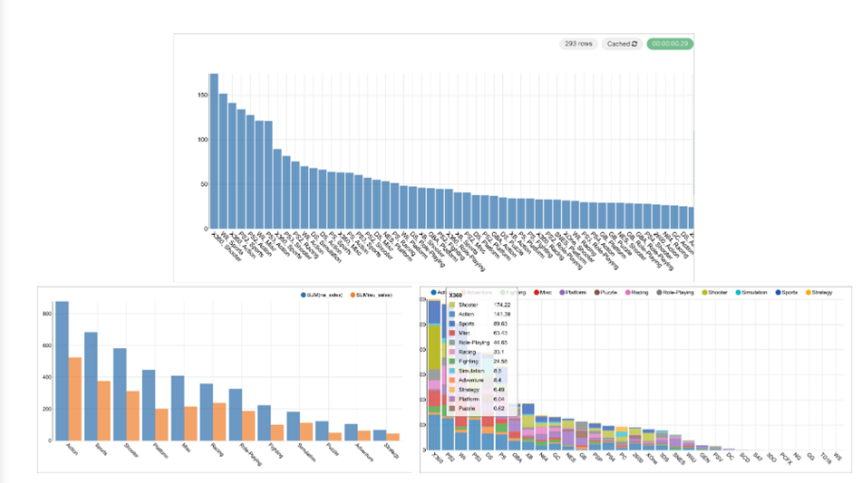Click the 293 rows badge
868x483 pixels.
point(578,44)
